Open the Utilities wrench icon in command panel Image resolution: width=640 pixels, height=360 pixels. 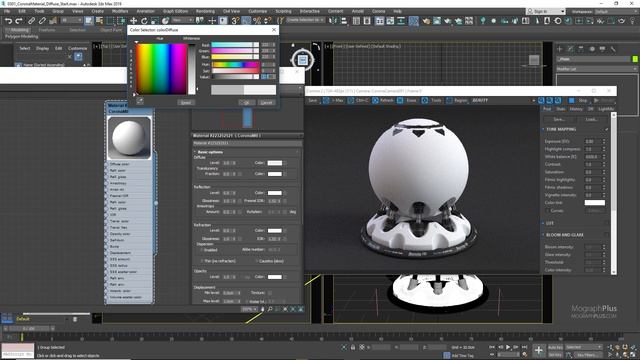pos(613,49)
